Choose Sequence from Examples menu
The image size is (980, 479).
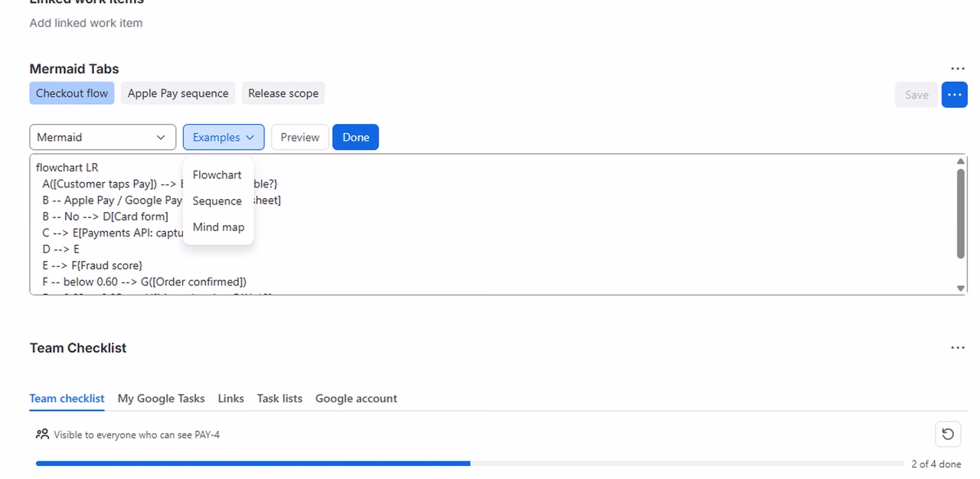[x=217, y=200]
